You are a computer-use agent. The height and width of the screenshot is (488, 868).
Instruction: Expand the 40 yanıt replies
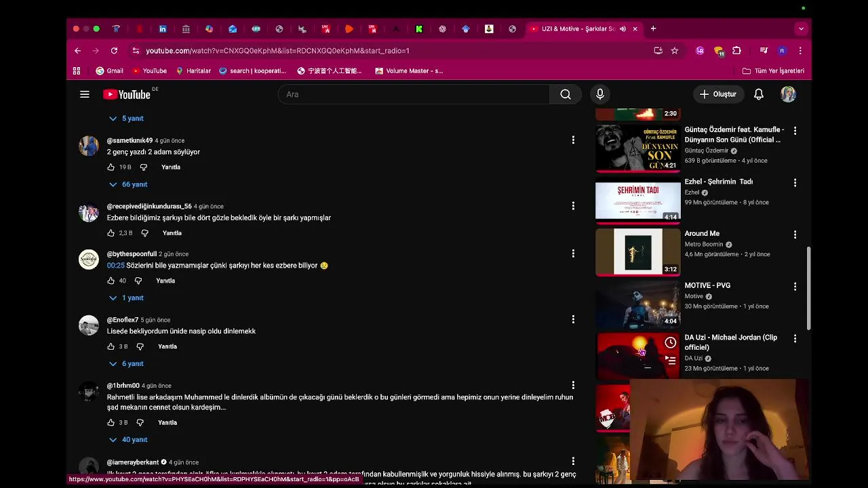point(128,440)
